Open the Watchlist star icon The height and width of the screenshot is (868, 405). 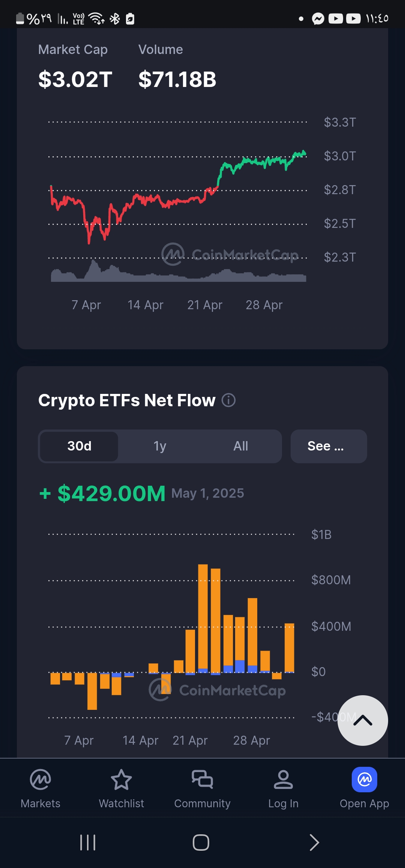pyautogui.click(x=121, y=780)
